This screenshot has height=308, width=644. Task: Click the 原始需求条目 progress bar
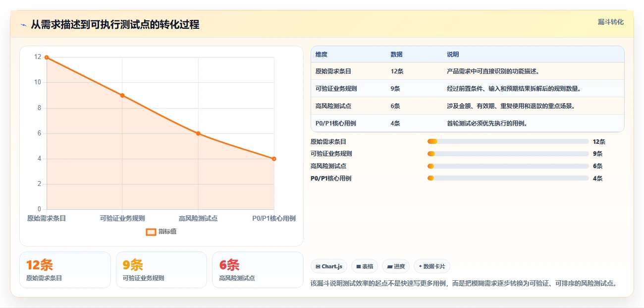pyautogui.click(x=508, y=141)
